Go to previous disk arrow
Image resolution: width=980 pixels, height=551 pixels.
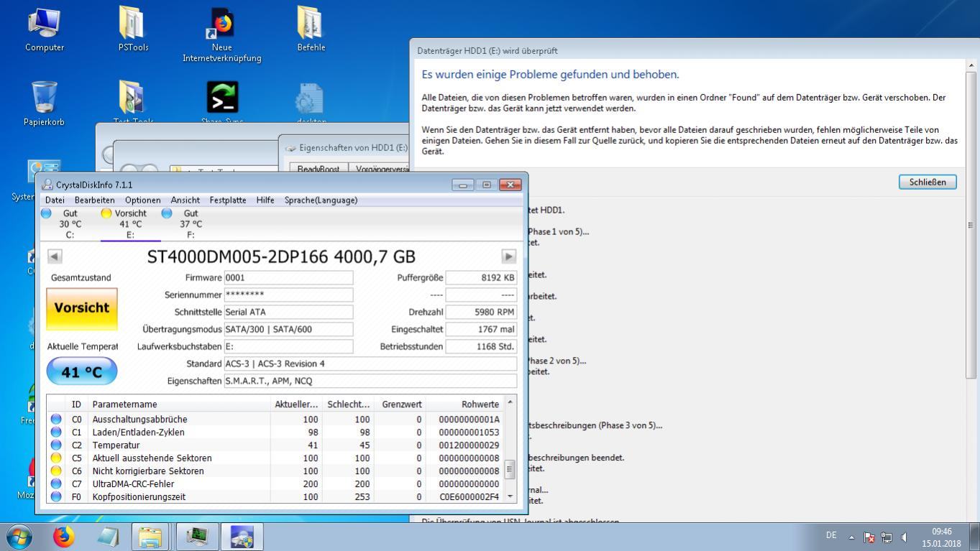[x=55, y=256]
